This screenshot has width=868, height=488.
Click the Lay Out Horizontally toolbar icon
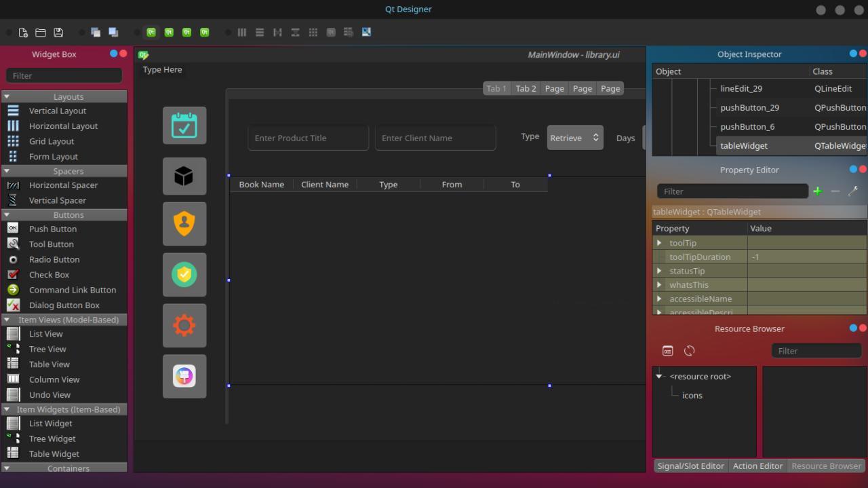242,32
